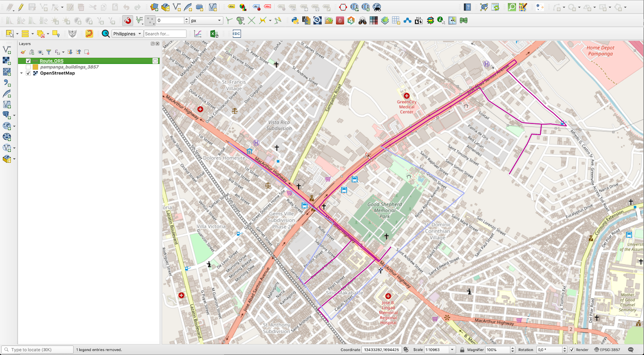Click the Excel sync plugin icon
Screen dimensions: 644x355
(214, 34)
